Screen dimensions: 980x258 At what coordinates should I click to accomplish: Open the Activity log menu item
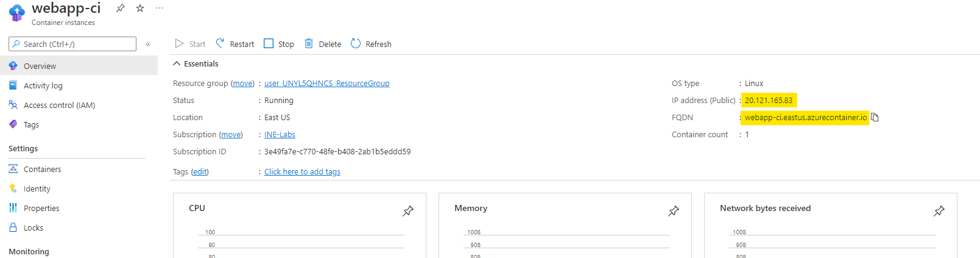point(43,85)
